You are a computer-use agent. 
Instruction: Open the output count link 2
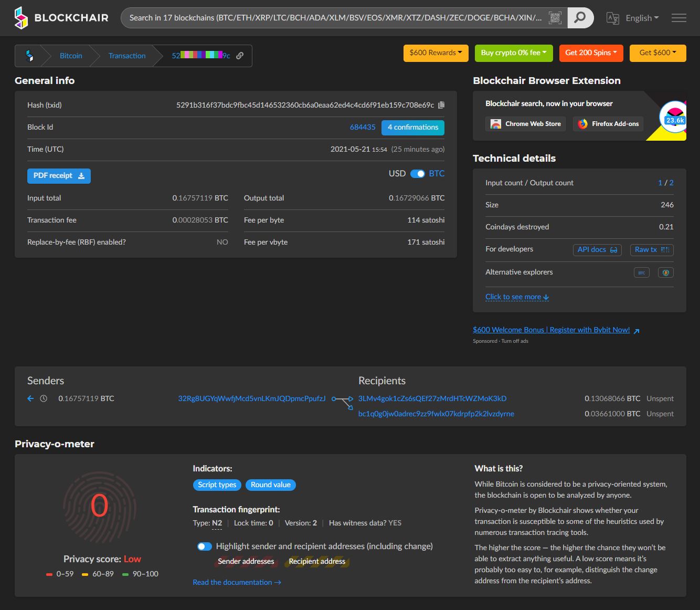click(x=671, y=183)
